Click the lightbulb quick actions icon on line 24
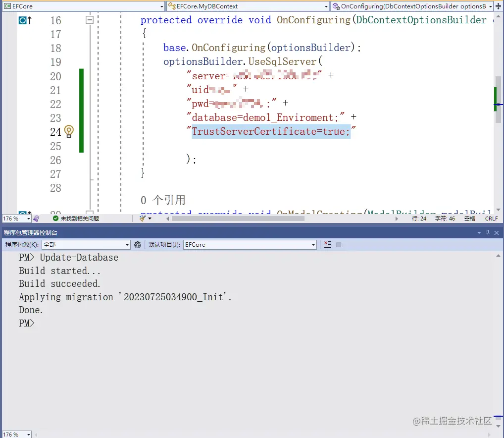This screenshot has width=504, height=438. [69, 131]
